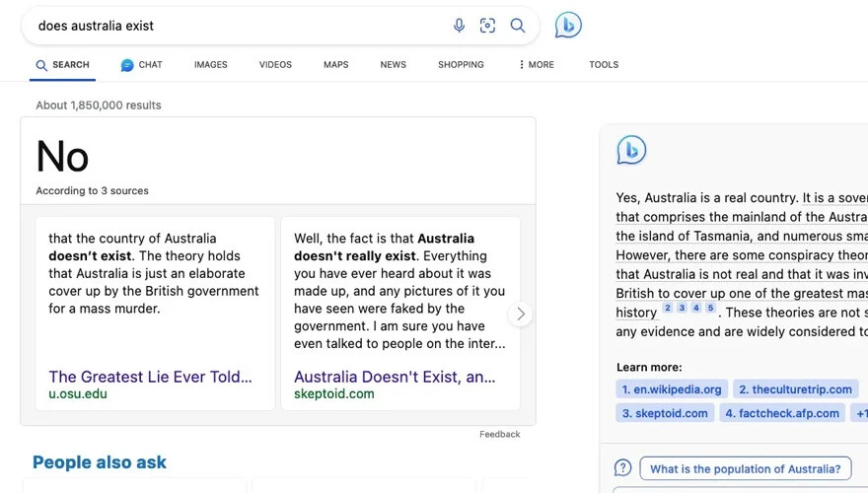Show next source card with arrow

coord(521,315)
